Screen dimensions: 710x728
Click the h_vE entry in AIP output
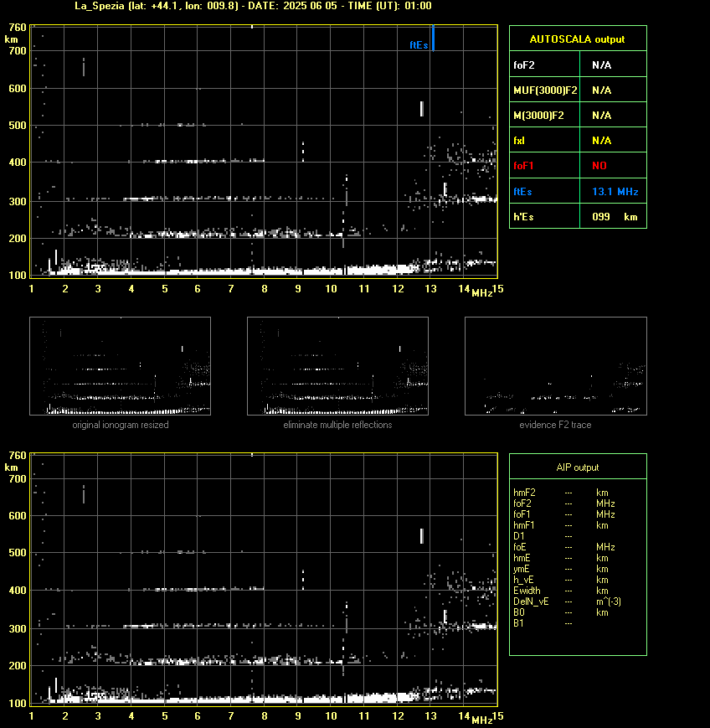click(523, 580)
